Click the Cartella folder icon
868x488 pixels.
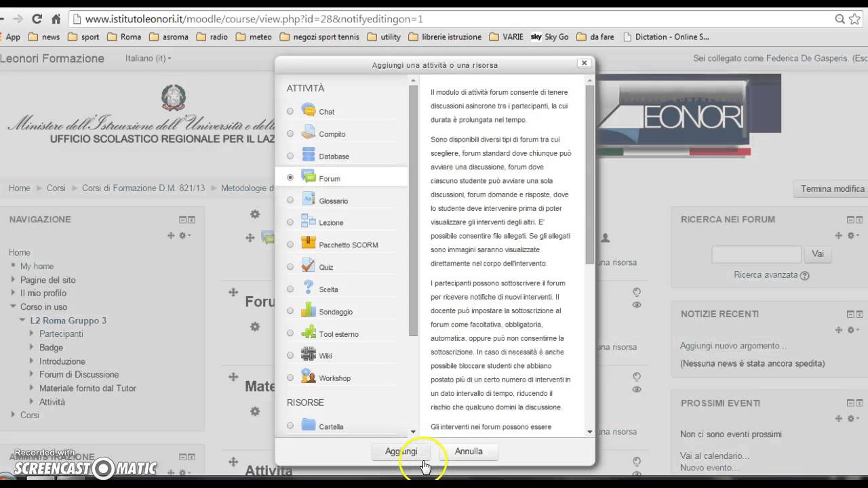(x=309, y=426)
